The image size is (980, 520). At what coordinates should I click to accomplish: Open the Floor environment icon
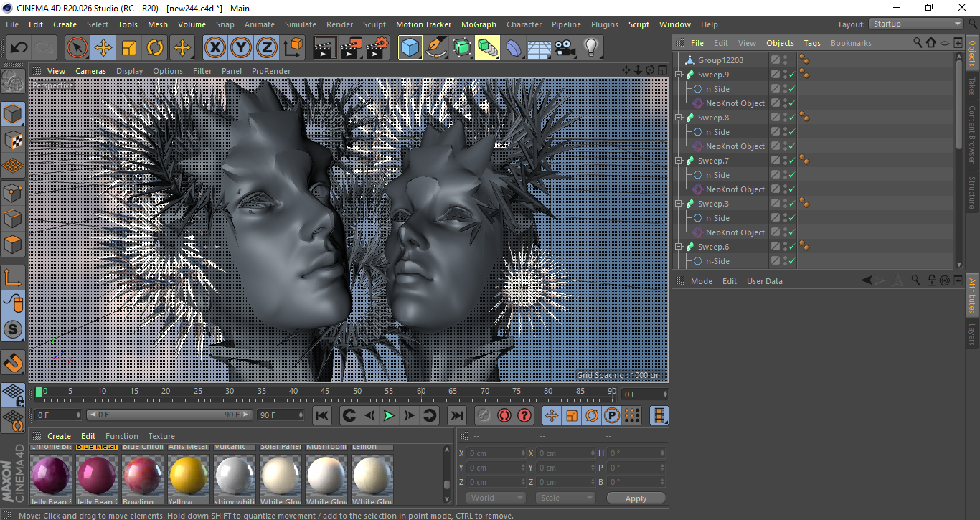pyautogui.click(x=539, y=48)
